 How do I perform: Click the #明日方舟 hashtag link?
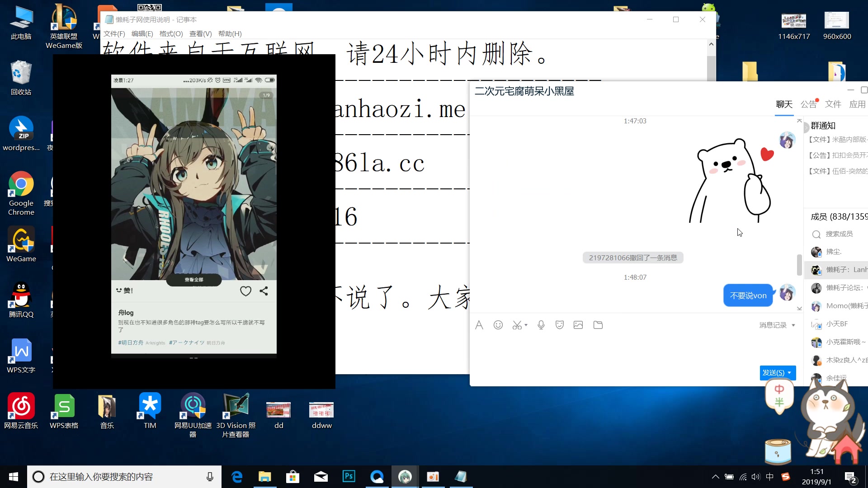point(131,343)
